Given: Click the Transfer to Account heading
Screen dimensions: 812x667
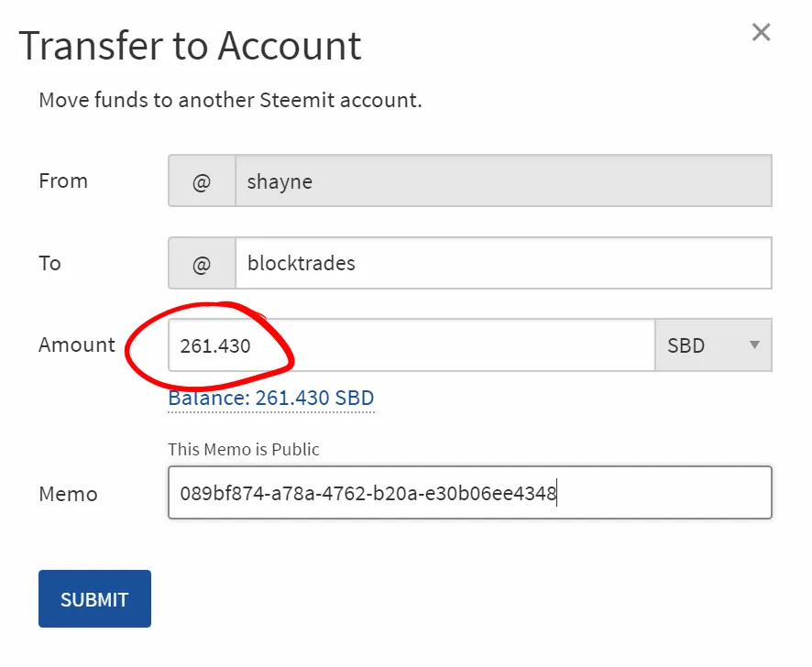Looking at the screenshot, I should pos(191,46).
